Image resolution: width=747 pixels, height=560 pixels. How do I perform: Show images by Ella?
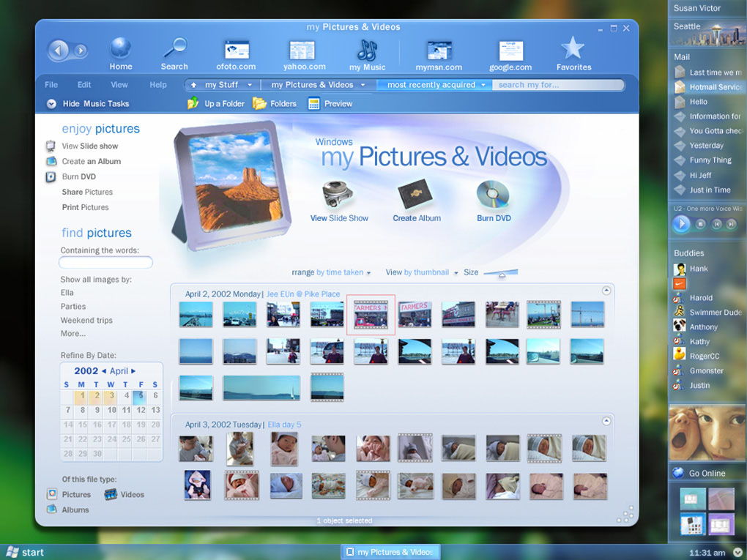(67, 292)
